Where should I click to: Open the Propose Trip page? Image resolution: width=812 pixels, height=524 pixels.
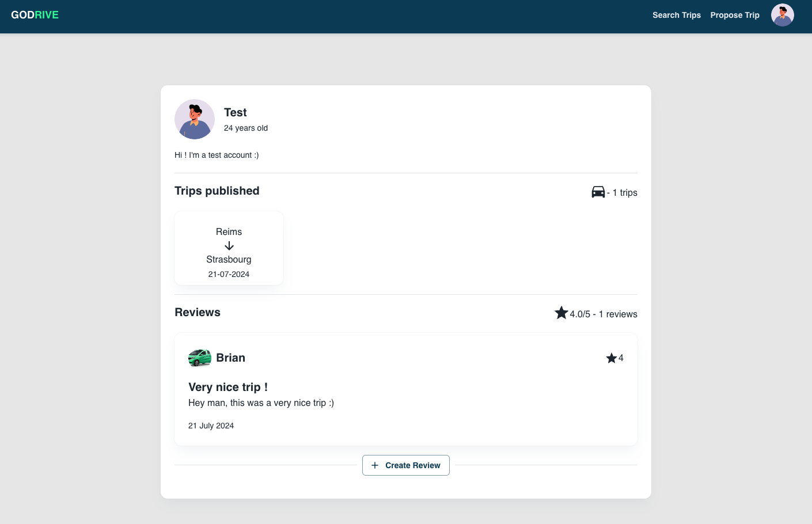pyautogui.click(x=734, y=15)
